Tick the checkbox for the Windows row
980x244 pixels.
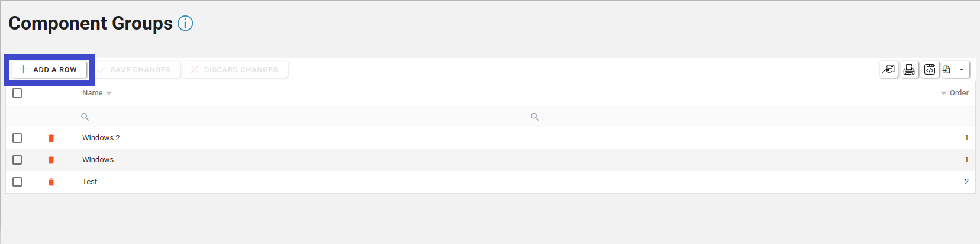(17, 160)
